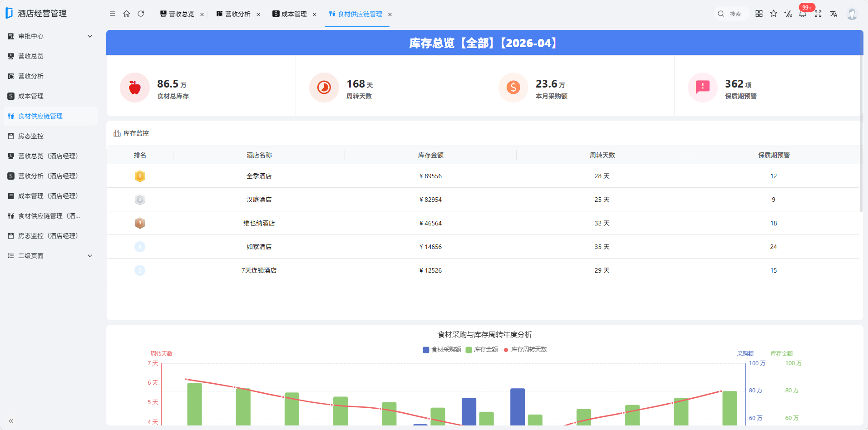This screenshot has height=430, width=868.
Task: Open 食材供应链管理（酒... sidebar item
Action: (50, 216)
